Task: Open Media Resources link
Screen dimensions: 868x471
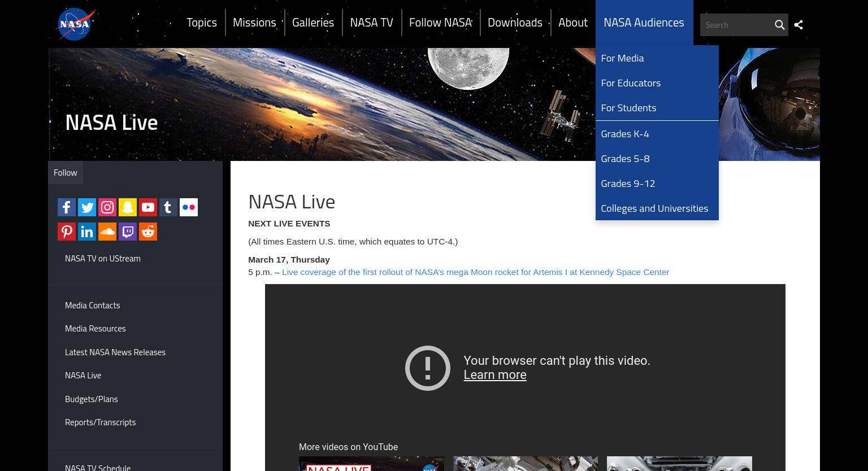Action: pyautogui.click(x=96, y=329)
